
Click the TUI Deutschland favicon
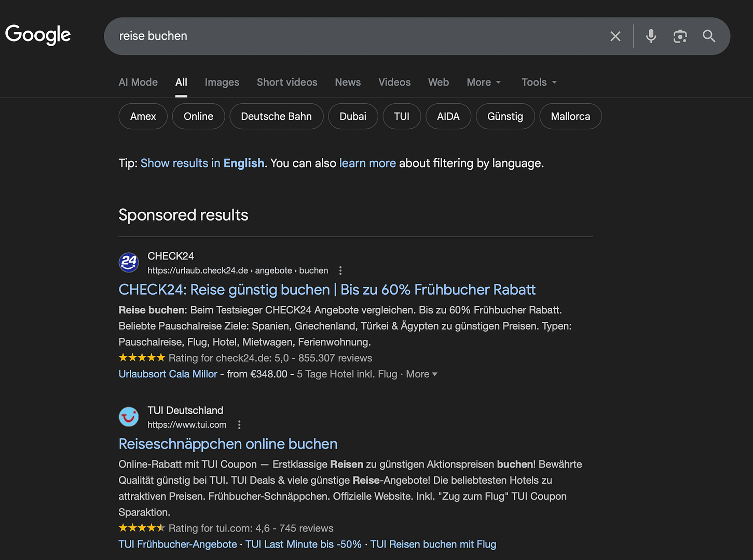129,417
